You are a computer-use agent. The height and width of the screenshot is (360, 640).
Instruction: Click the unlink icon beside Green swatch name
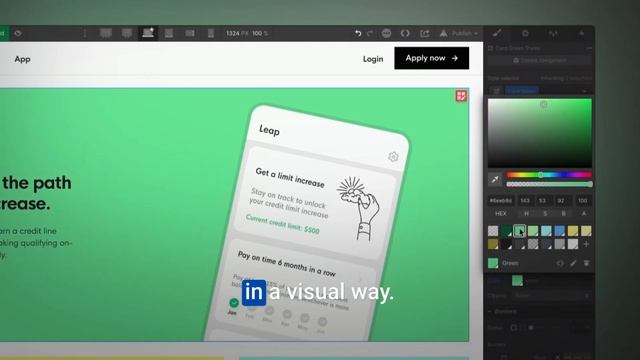coord(560,263)
